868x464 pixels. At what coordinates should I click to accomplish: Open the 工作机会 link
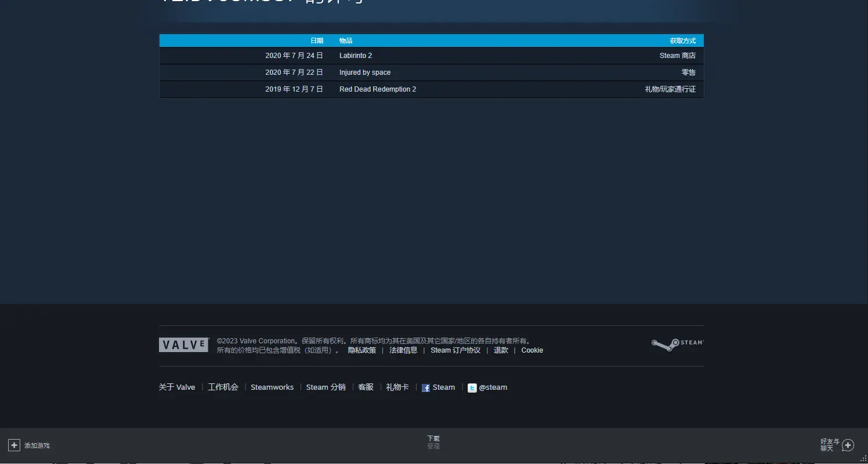tap(223, 387)
